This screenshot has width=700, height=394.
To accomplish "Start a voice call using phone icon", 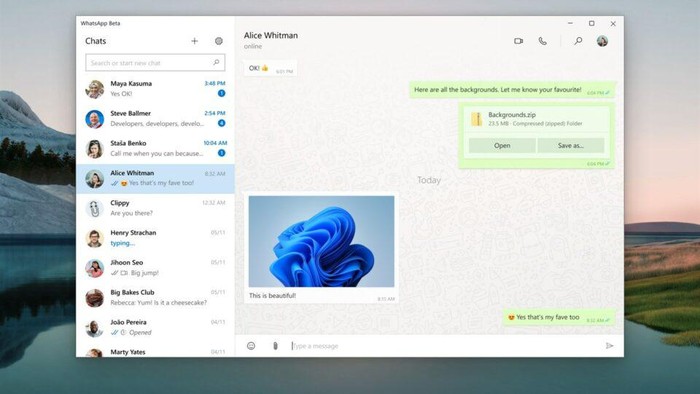I will [542, 41].
